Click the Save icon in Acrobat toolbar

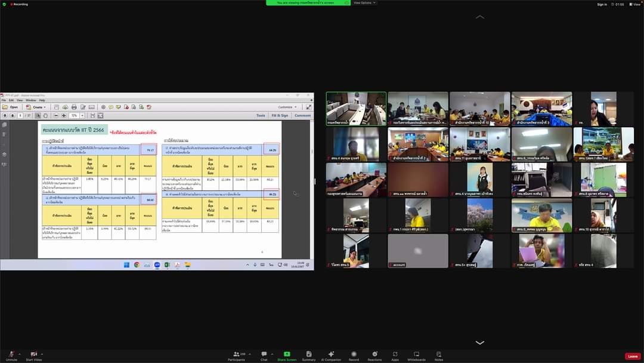(x=56, y=107)
